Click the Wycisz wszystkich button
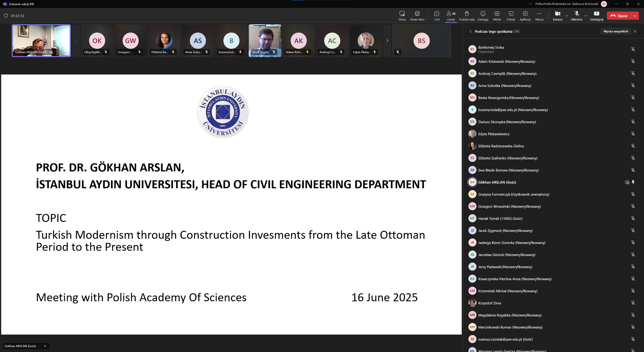 coord(615,31)
